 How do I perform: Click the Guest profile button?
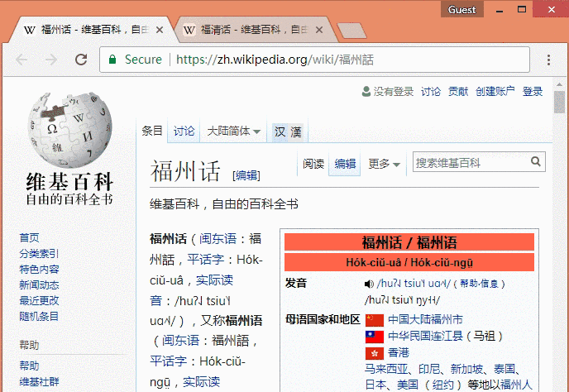tap(462, 9)
